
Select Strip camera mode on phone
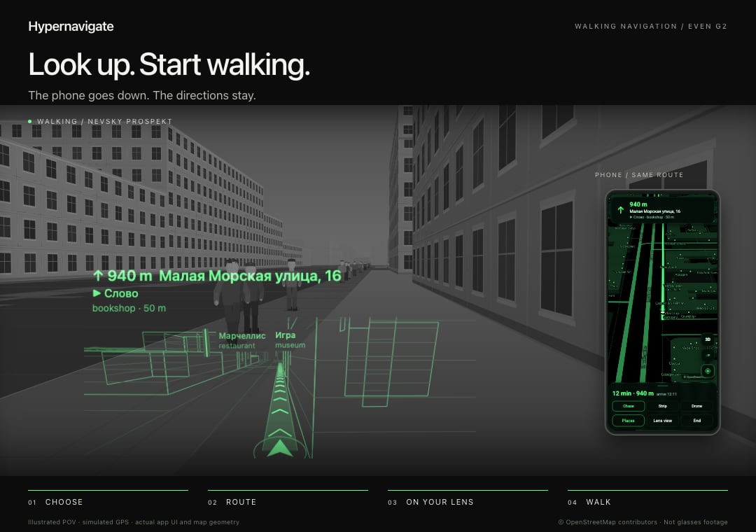coord(662,406)
